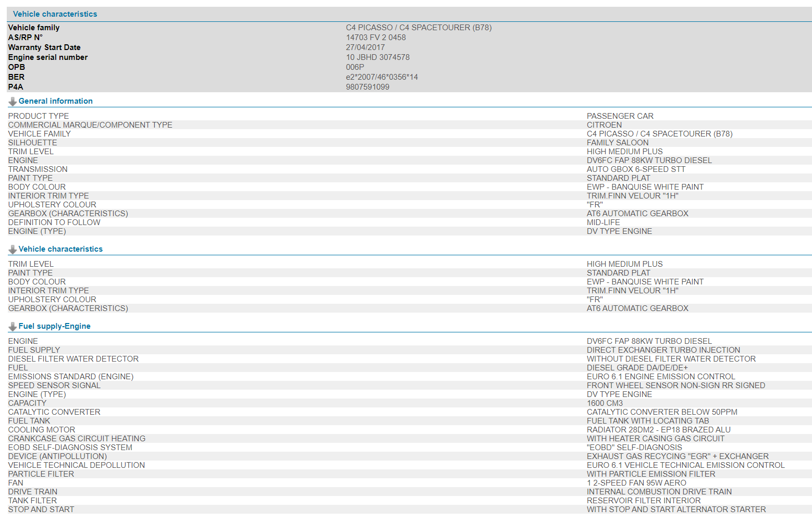812x521 pixels.
Task: Select "RESERVOIR FILTER INTERIOR" value
Action: click(644, 501)
